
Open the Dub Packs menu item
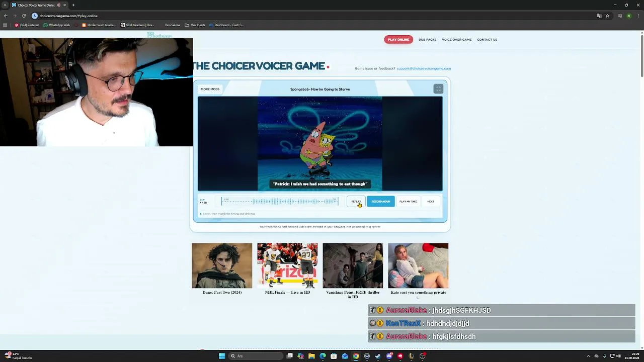click(x=427, y=40)
